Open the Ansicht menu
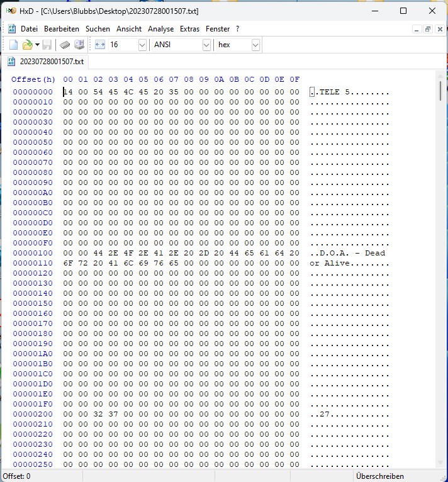Screen dimensions: 448x482 pyautogui.click(x=129, y=29)
